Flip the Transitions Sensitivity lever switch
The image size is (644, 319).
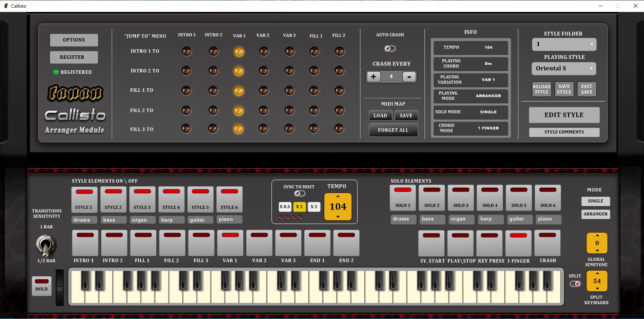pos(46,246)
